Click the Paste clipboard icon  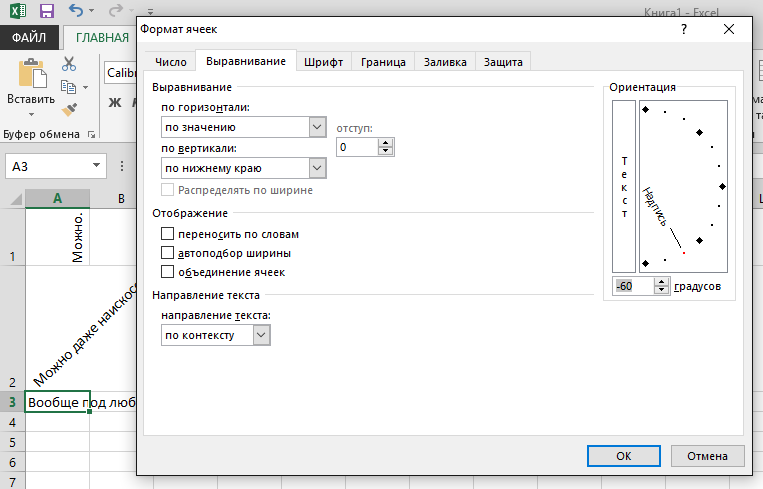(32, 74)
